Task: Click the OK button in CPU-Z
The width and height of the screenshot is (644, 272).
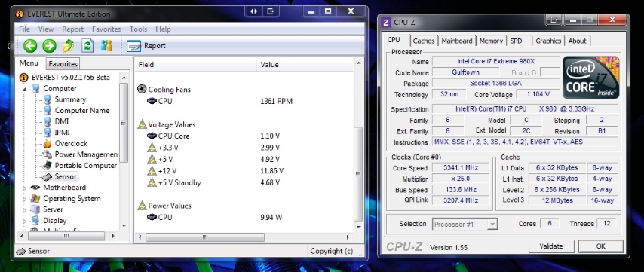Action: [x=601, y=246]
